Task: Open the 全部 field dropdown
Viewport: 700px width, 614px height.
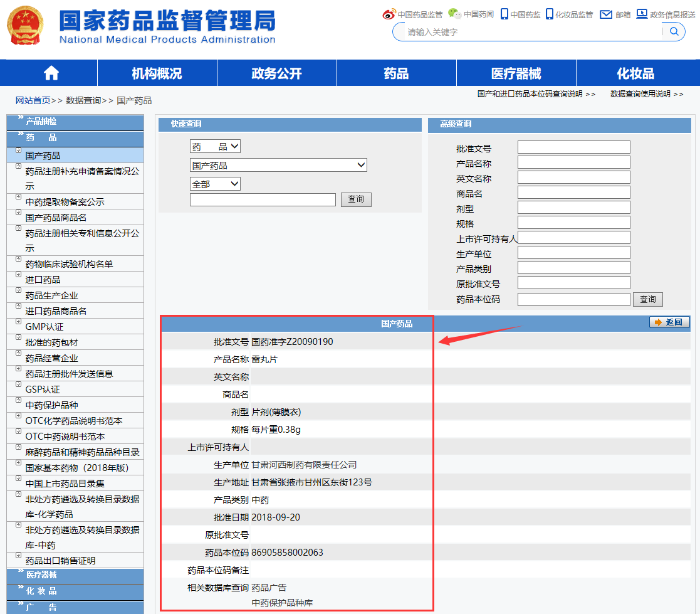Action: 215,184
